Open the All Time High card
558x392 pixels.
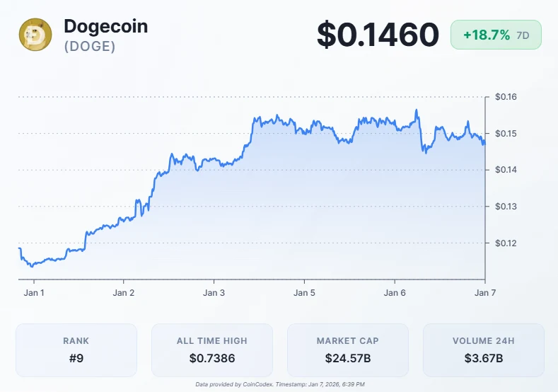[x=212, y=350]
